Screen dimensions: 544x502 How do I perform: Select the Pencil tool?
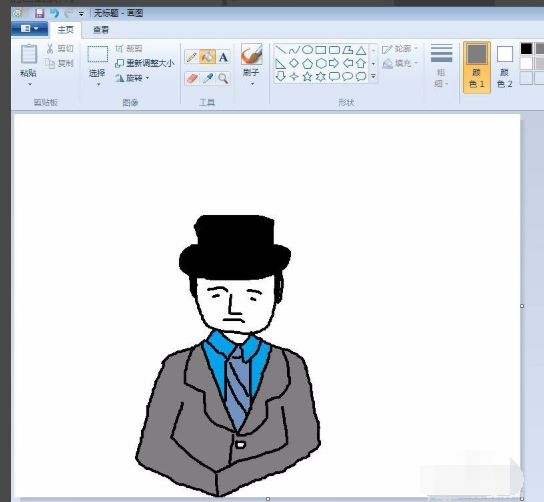(192, 57)
